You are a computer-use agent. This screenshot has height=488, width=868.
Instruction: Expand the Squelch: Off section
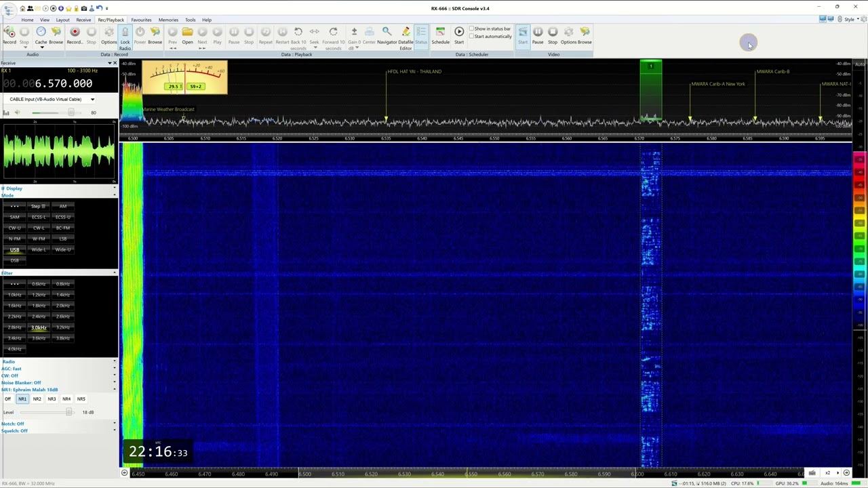coord(58,431)
